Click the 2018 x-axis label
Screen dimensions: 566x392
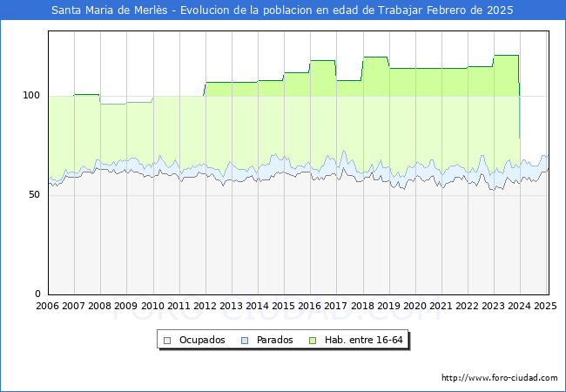(362, 306)
